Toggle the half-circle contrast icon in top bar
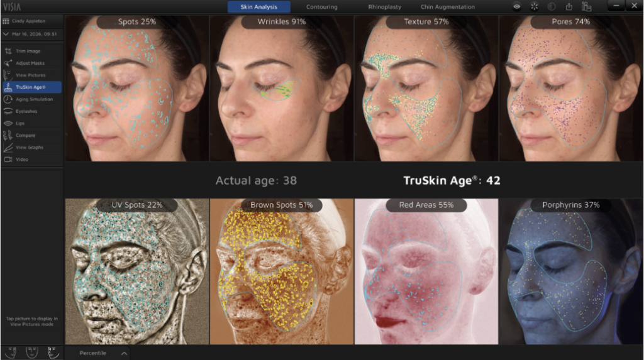644x360 pixels. coord(552,6)
